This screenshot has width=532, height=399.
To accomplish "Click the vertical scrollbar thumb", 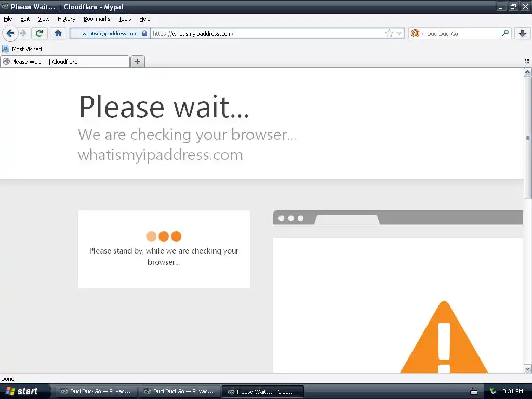I will 527,138.
